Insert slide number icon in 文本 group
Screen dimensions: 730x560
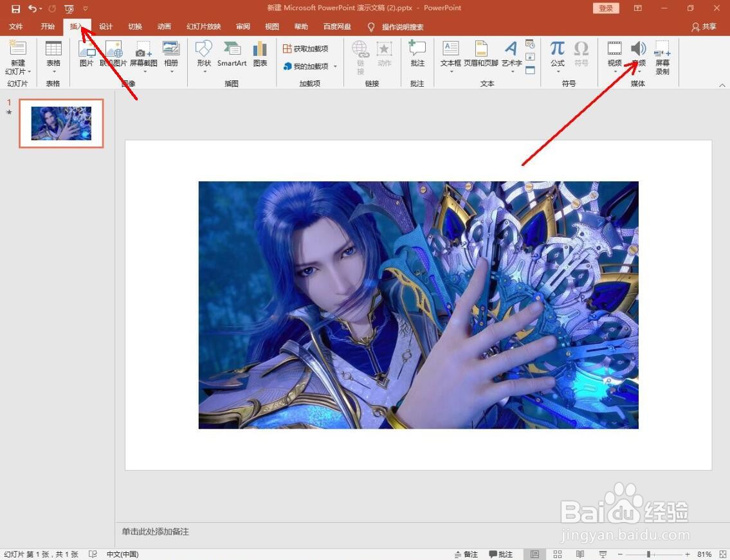point(530,57)
